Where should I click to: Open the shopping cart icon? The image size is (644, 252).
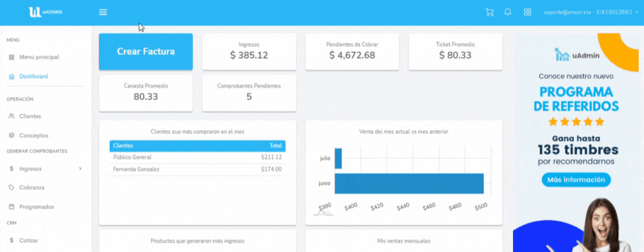click(x=489, y=12)
